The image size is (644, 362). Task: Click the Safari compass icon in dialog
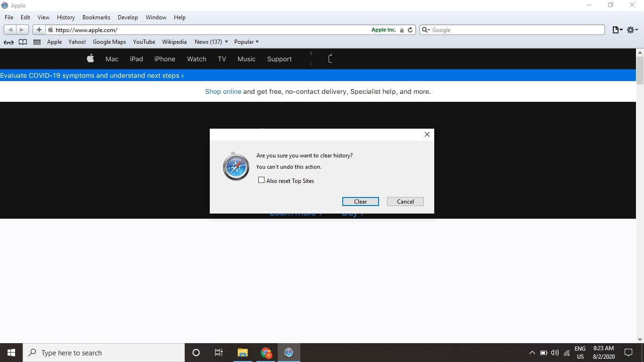coord(236,166)
